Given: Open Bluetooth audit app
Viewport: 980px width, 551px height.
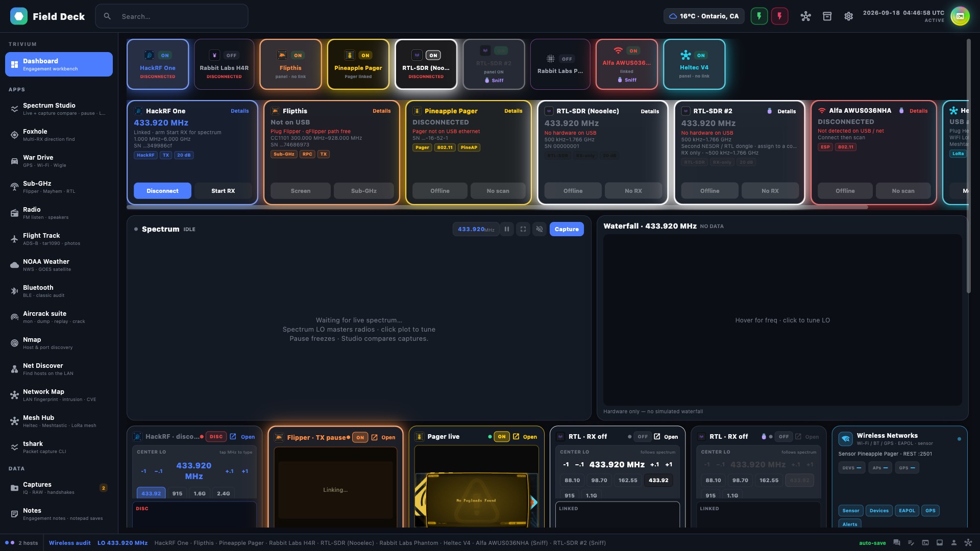Looking at the screenshot, I should pyautogui.click(x=59, y=291).
